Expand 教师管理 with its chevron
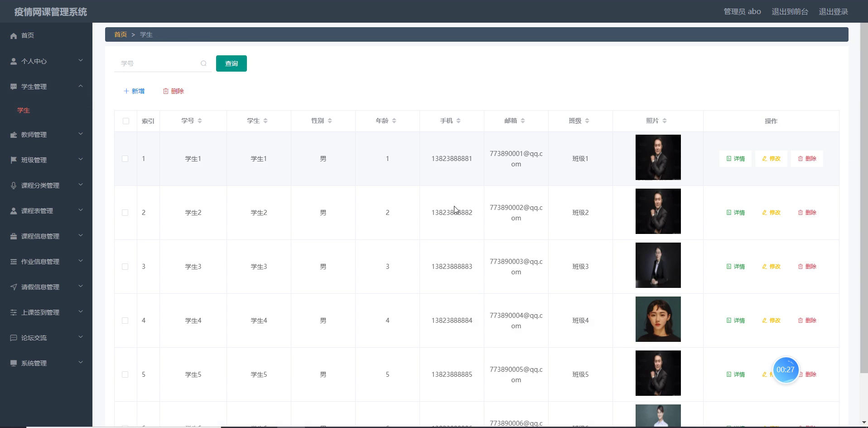This screenshot has height=428, width=868. [x=81, y=134]
